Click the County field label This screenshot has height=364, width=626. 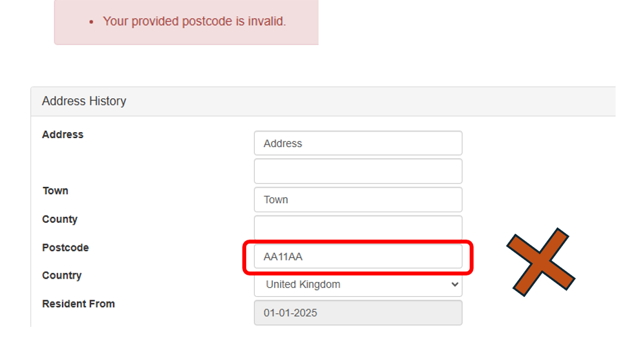(x=60, y=219)
